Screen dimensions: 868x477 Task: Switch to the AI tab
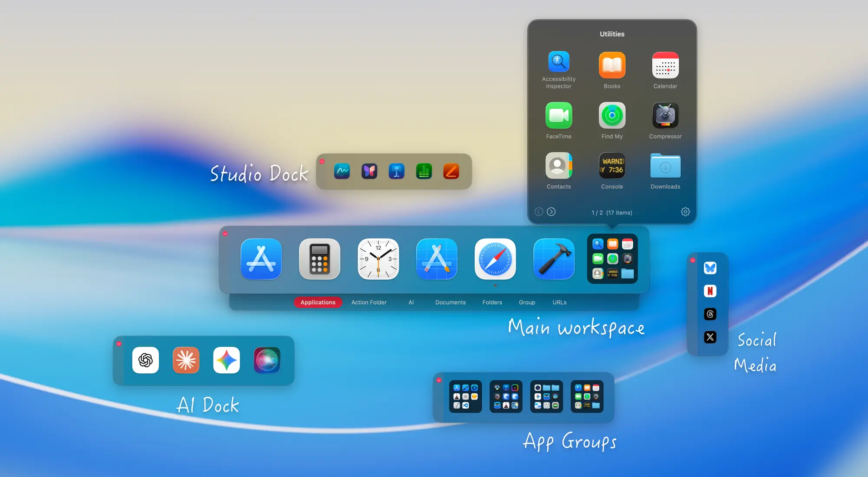click(x=411, y=302)
